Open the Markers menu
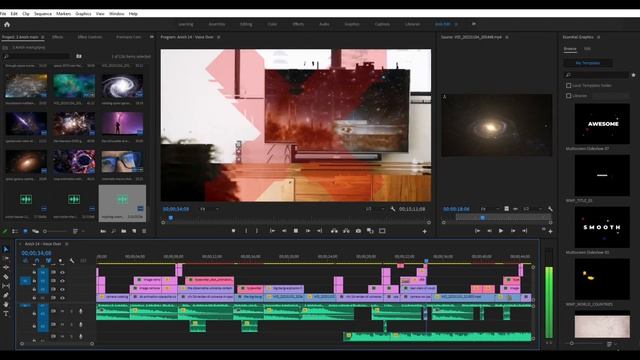The image size is (640, 360). pos(63,13)
